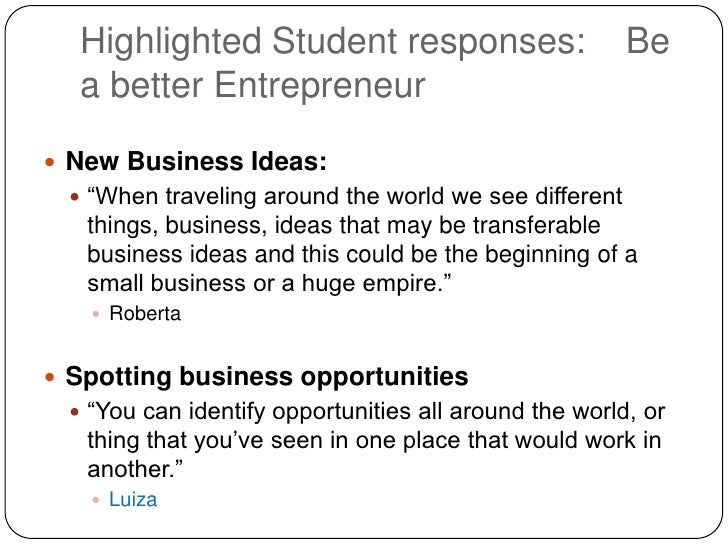728x546 pixels.
Task: Click the orange bullet beside New Business Ideas
Action: pos(50,162)
